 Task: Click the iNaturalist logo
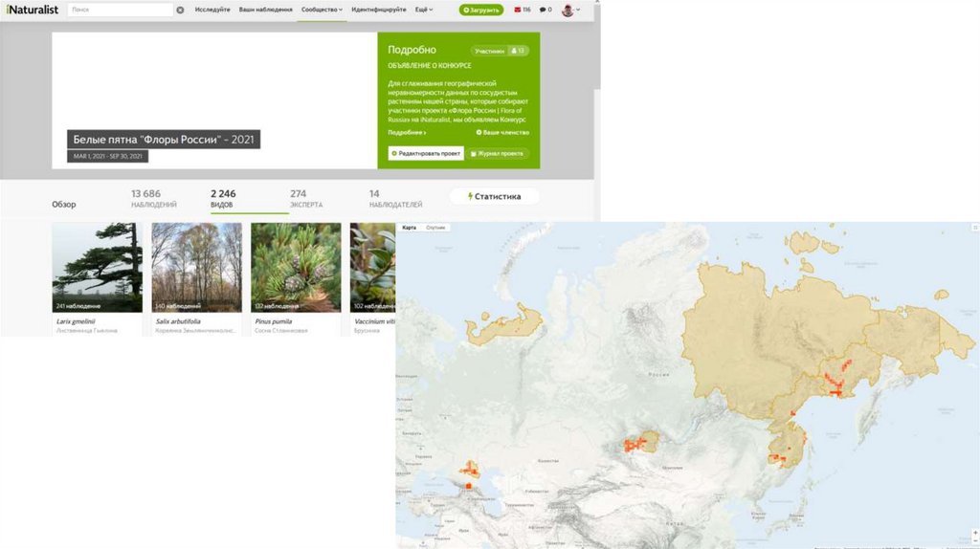pyautogui.click(x=30, y=10)
